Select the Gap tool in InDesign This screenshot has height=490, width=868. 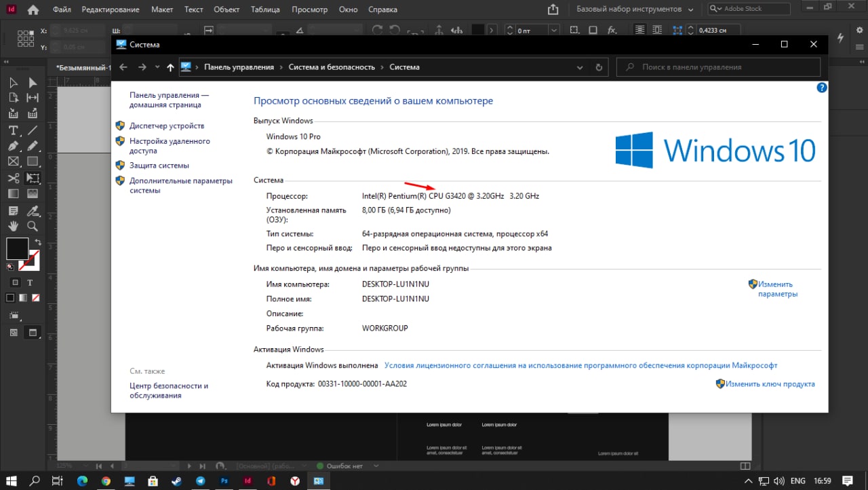click(x=33, y=98)
